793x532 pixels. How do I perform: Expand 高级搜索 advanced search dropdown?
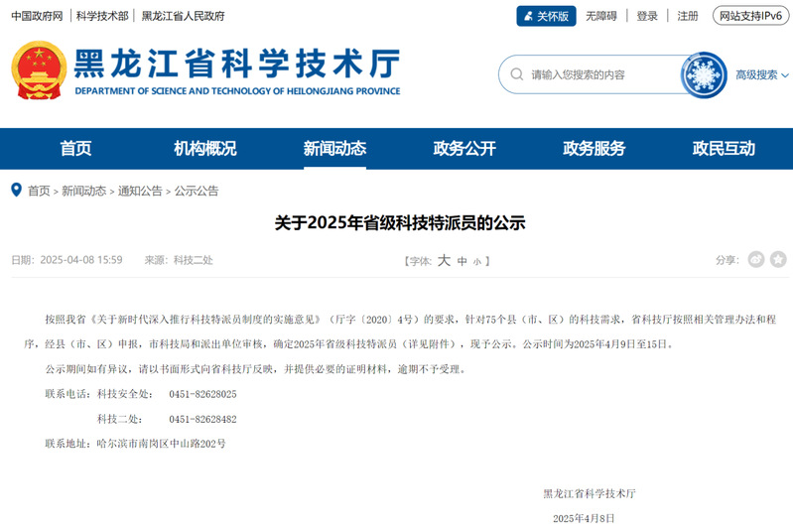[761, 75]
